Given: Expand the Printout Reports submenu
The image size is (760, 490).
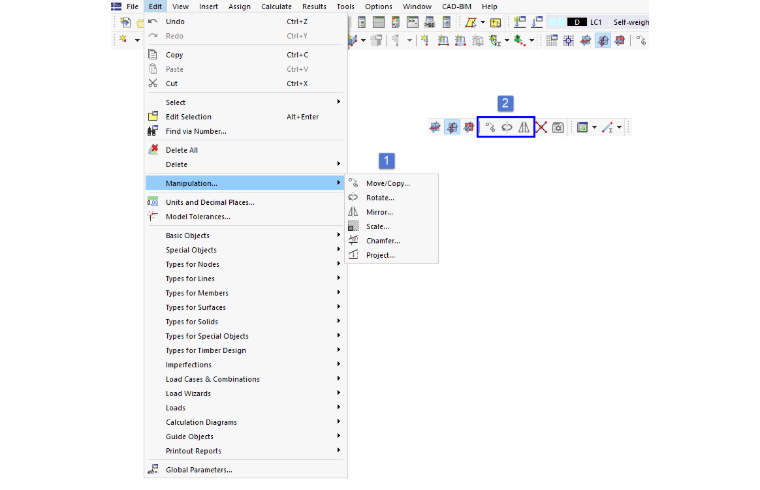Looking at the screenshot, I should (244, 451).
